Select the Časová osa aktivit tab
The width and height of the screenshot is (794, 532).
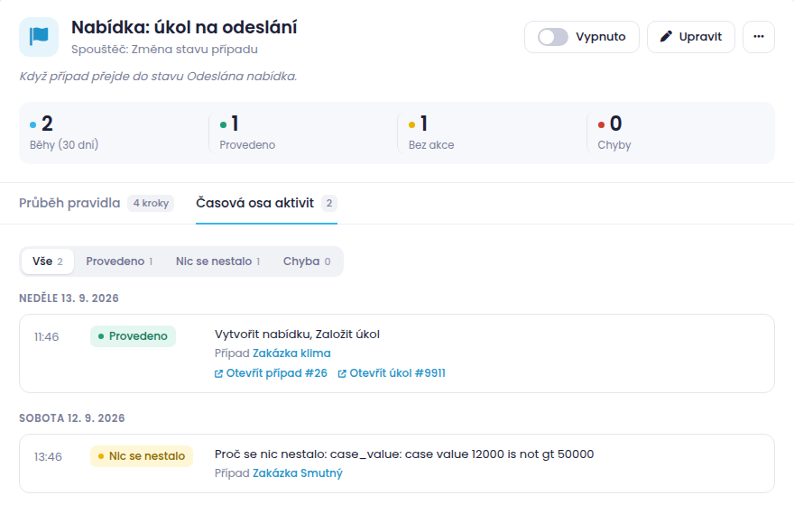(x=266, y=203)
